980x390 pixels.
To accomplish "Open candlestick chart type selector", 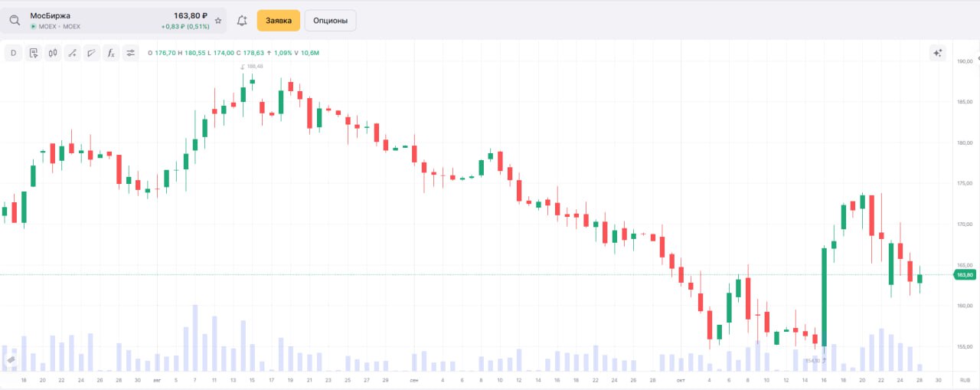I will [x=53, y=53].
